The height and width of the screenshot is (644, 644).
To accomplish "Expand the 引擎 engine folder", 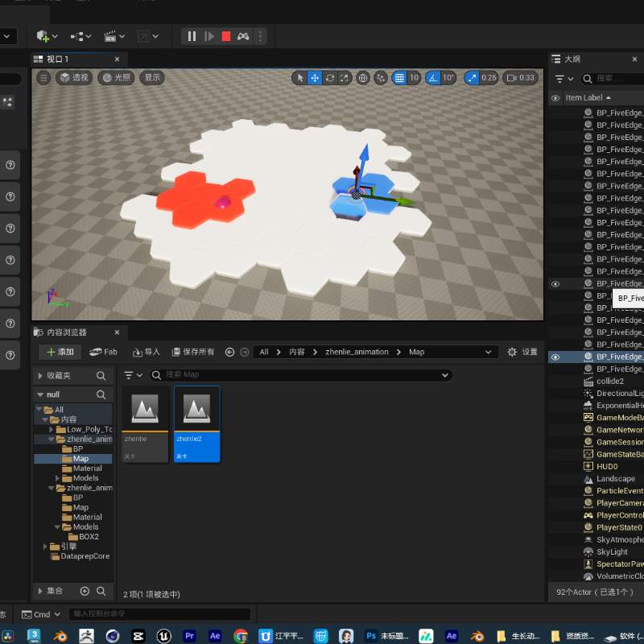I will tap(45, 547).
